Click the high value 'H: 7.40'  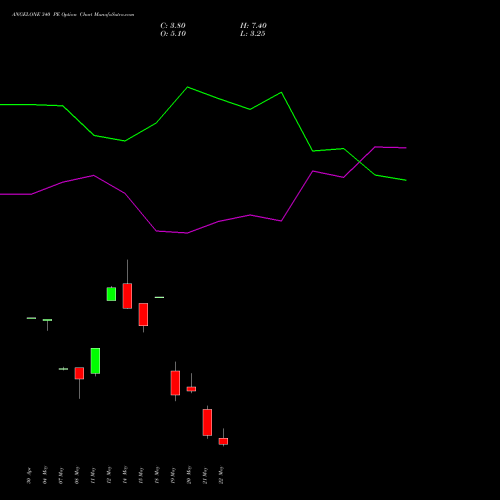point(253,26)
